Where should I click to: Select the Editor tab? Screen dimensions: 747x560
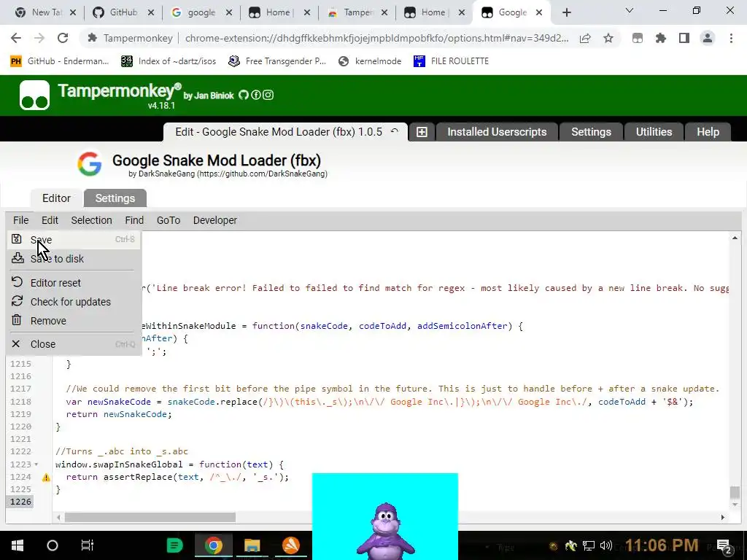pyautogui.click(x=56, y=198)
